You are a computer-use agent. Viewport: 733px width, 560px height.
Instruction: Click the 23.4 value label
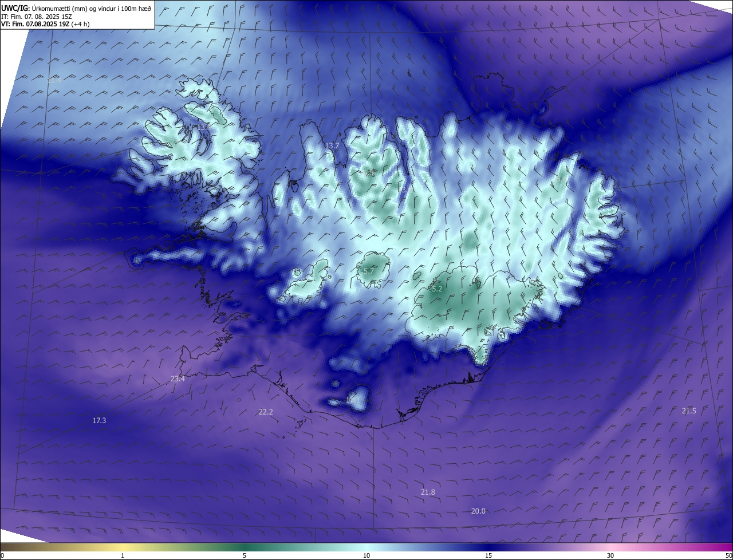[178, 378]
